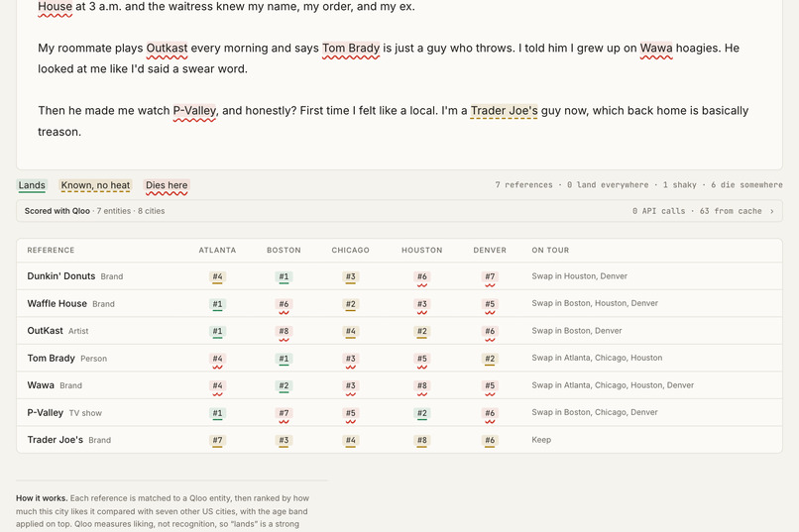799x532 pixels.
Task: Click the P-Valley reference row name
Action: pos(46,412)
